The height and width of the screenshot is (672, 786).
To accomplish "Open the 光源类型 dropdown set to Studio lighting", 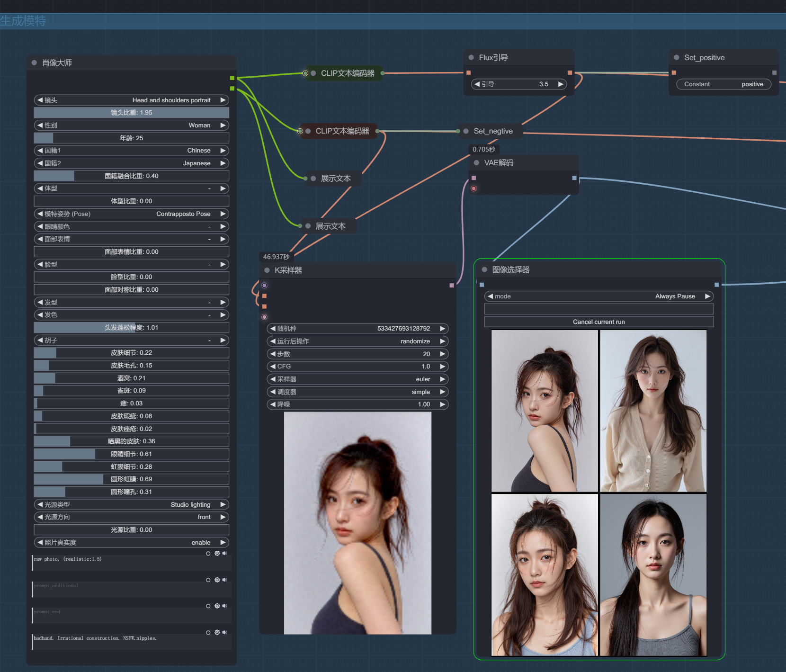I will [132, 505].
